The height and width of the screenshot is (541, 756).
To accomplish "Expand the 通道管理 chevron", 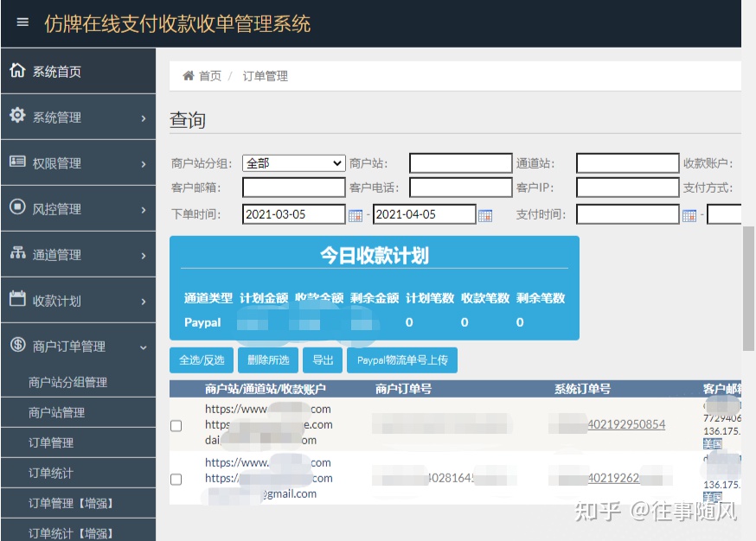I will click(x=144, y=255).
